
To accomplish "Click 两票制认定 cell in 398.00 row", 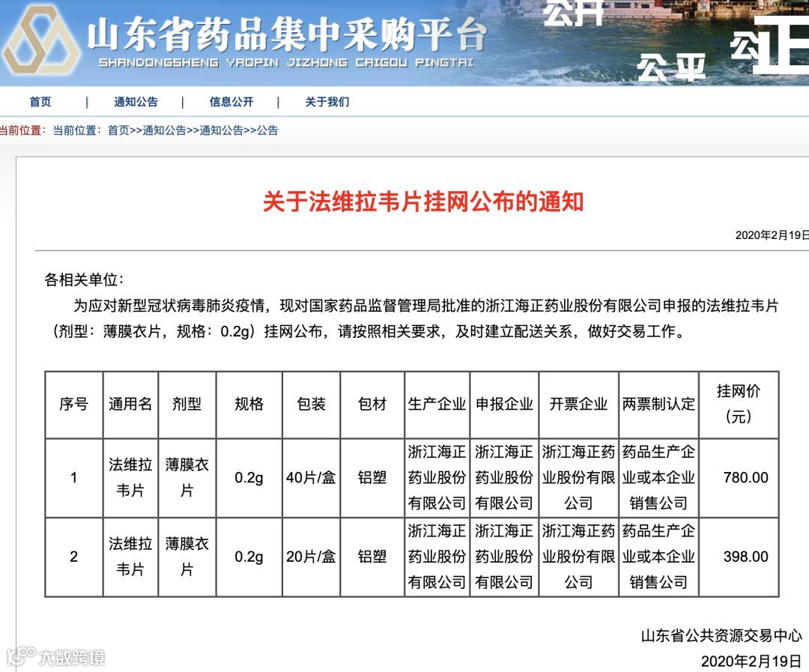I will (658, 557).
